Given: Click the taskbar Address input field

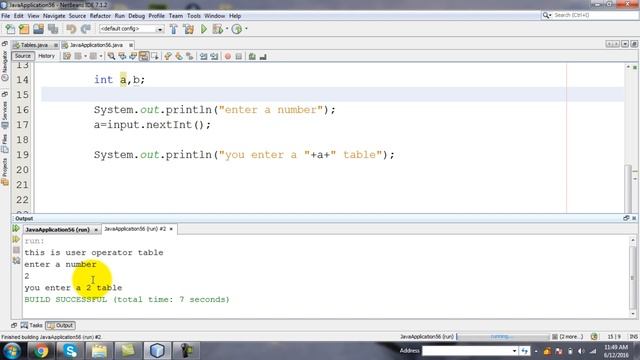Looking at the screenshot, I should click(466, 351).
